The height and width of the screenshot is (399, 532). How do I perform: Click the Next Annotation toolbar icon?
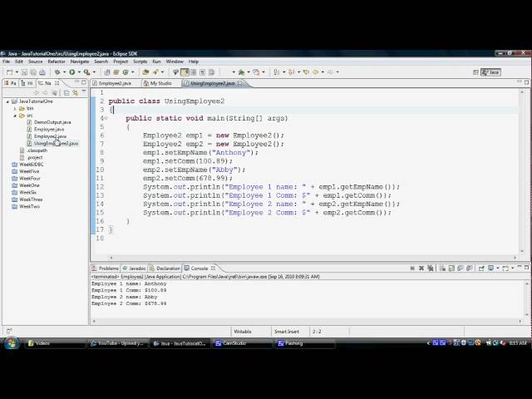(x=276, y=72)
